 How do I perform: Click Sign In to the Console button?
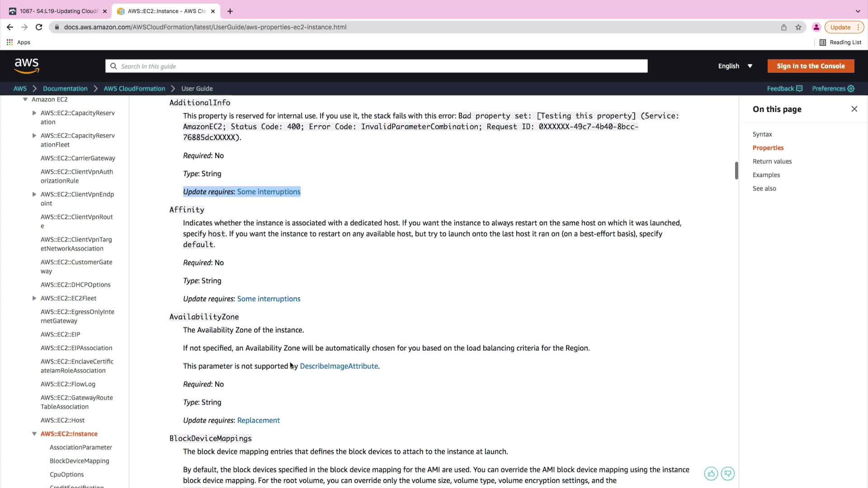tap(811, 66)
